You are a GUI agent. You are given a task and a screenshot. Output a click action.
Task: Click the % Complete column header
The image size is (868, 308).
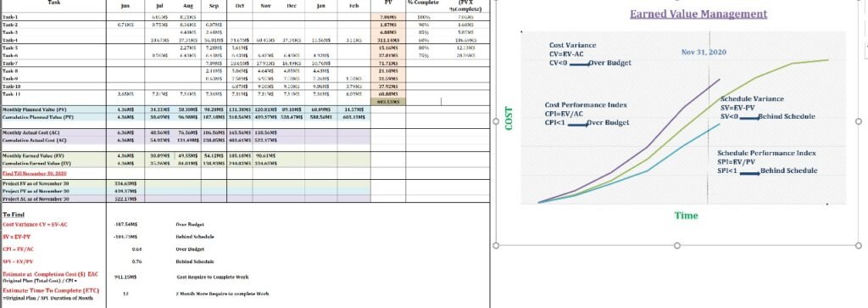click(423, 3)
